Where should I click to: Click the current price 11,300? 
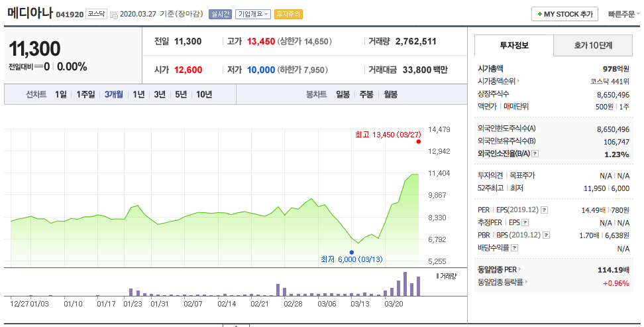pyautogui.click(x=35, y=49)
